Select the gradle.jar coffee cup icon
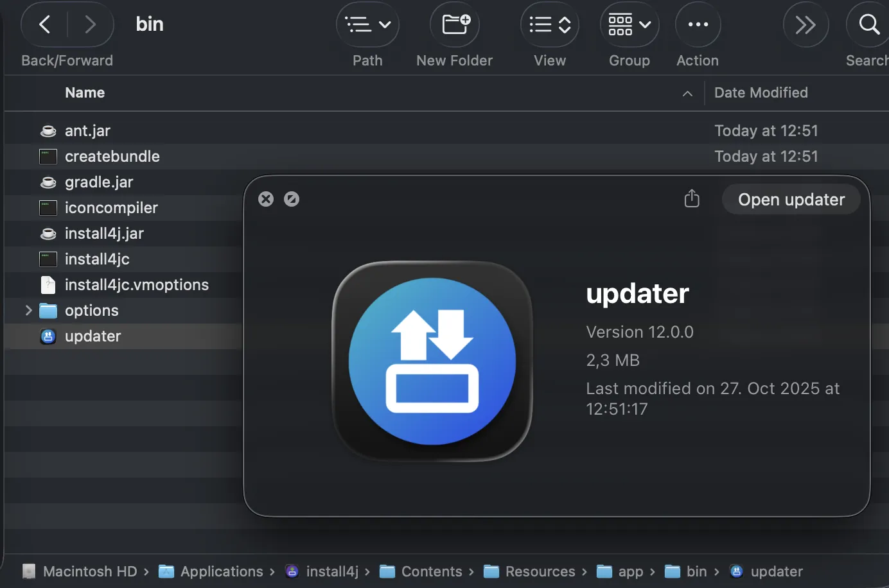This screenshot has width=889, height=588. click(48, 182)
